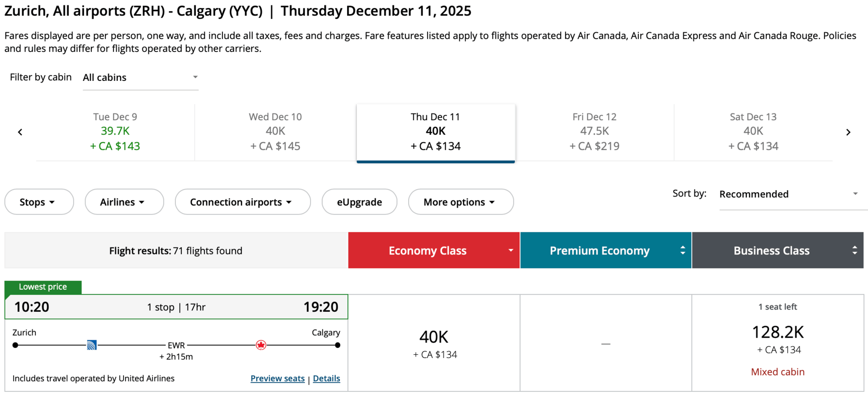Open the Sort by Recommended dropdown

[x=788, y=194]
